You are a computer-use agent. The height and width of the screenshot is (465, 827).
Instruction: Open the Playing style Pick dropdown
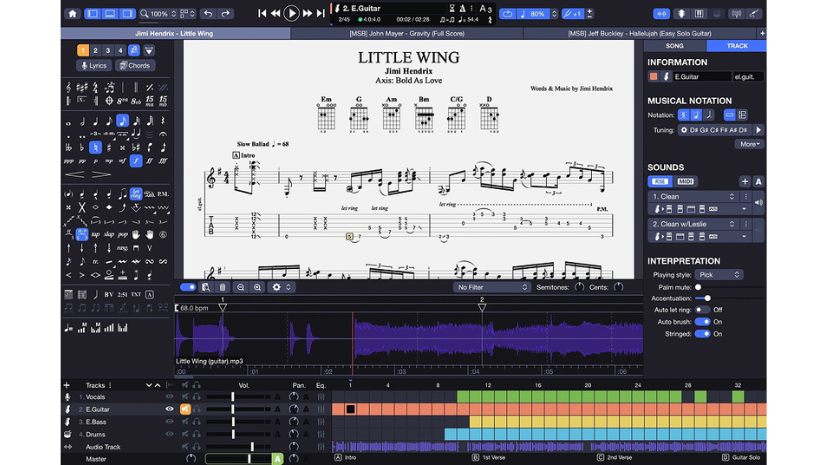[x=719, y=275]
